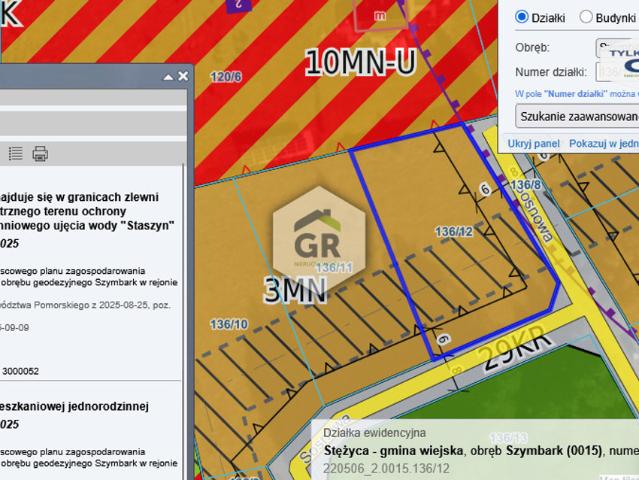This screenshot has width=639, height=480.
Task: Click parcel label 136/11 on map
Action: pos(334,268)
